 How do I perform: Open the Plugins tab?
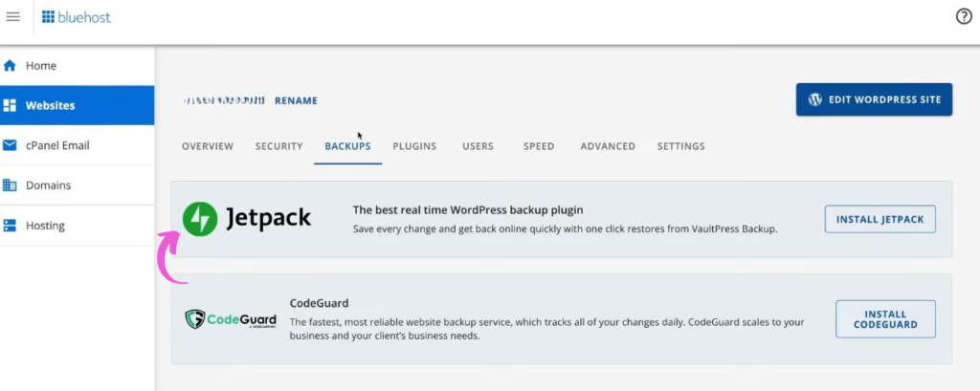[414, 146]
